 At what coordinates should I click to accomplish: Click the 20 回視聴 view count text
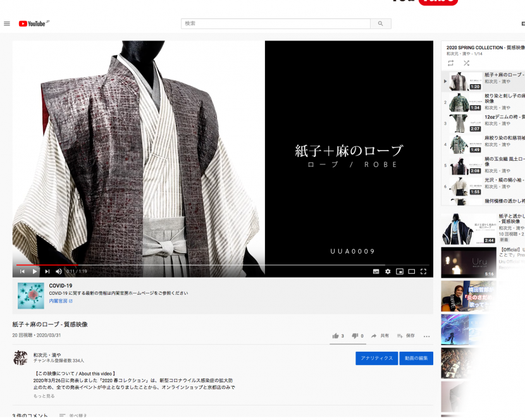coord(22,335)
